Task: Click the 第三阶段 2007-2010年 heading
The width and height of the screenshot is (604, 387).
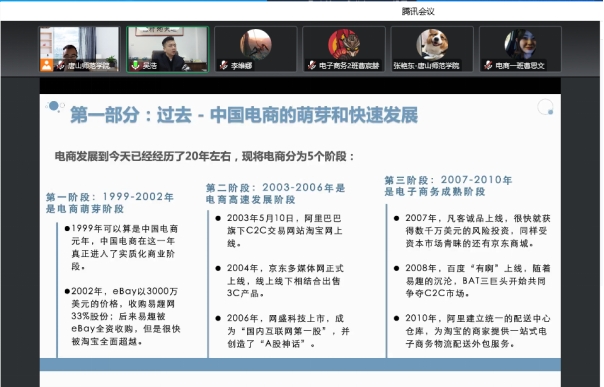Action: coord(448,186)
